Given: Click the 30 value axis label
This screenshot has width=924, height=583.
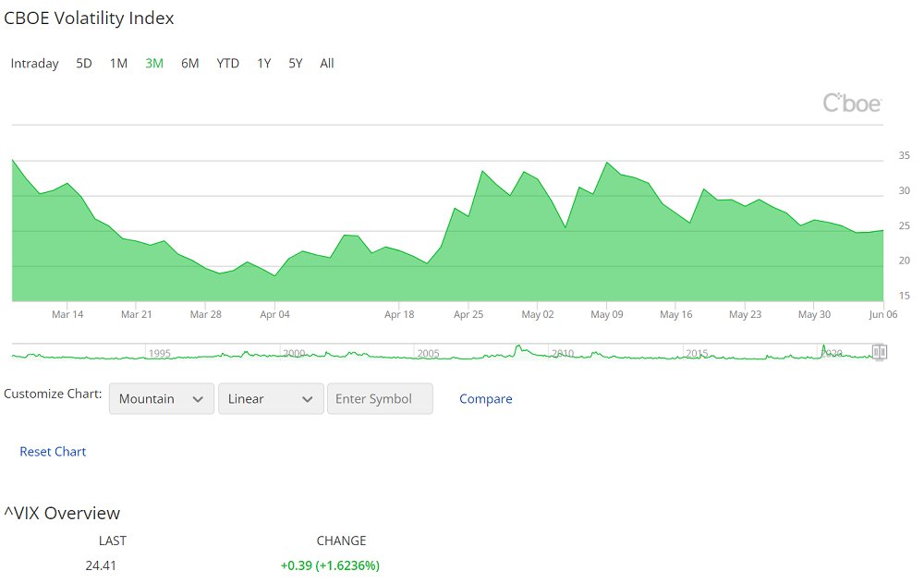Looking at the screenshot, I should (904, 190).
